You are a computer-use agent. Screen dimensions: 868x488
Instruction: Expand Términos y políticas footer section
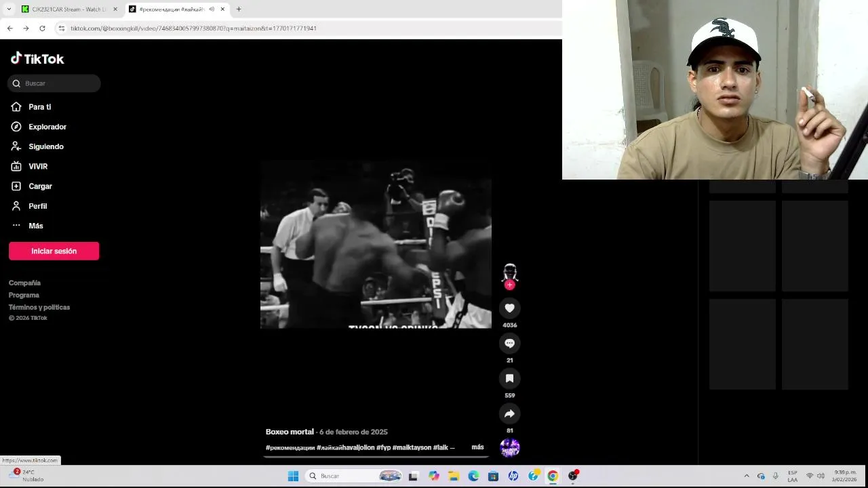tap(39, 307)
